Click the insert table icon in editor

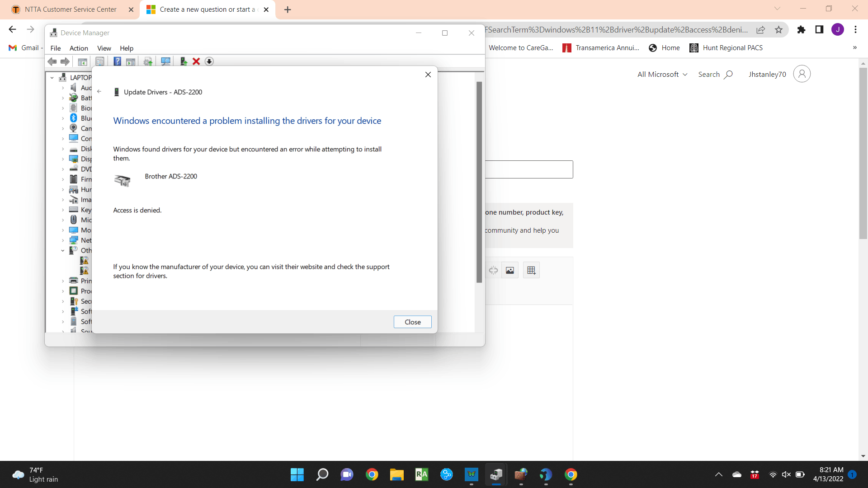[531, 270]
